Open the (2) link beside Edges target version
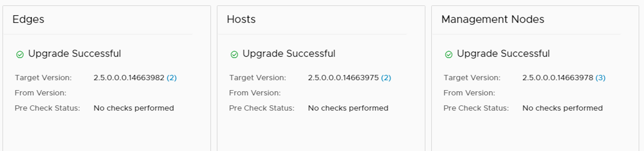This screenshot has width=644, height=151. click(172, 78)
